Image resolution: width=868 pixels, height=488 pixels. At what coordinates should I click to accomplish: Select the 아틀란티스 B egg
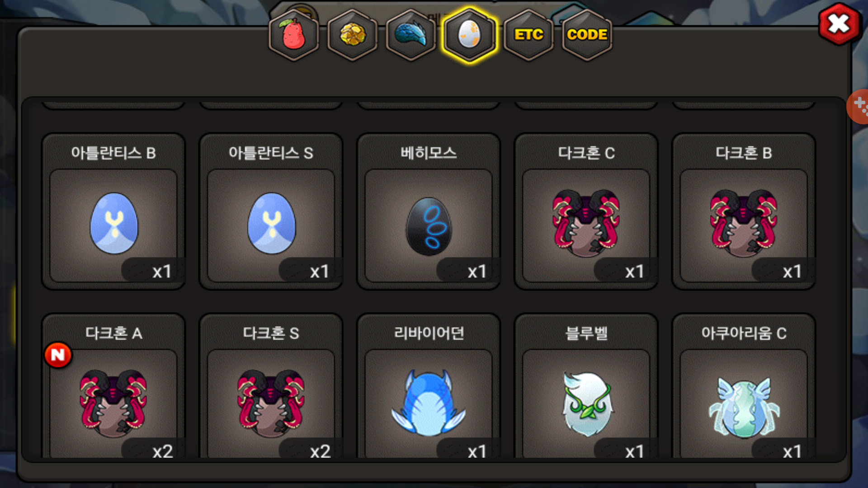(x=113, y=211)
